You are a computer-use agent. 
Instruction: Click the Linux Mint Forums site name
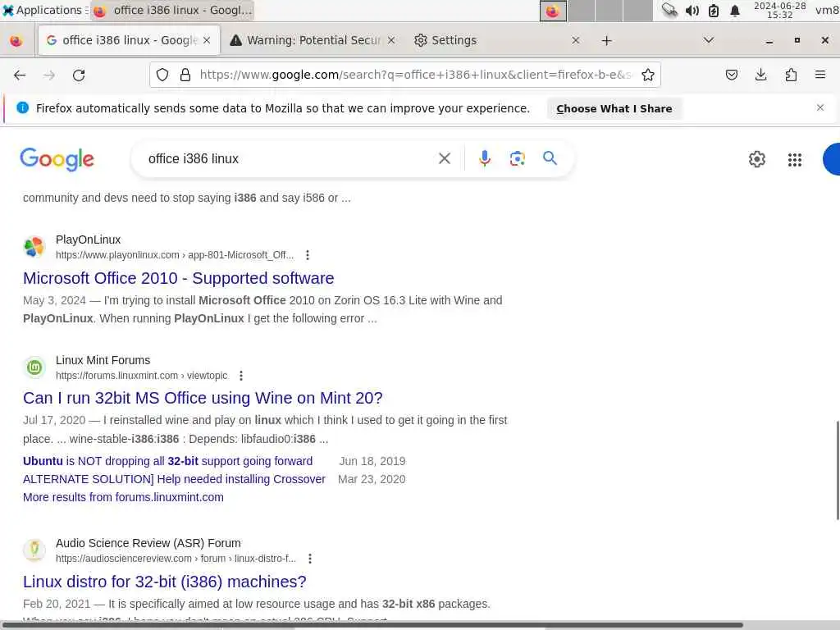103,360
